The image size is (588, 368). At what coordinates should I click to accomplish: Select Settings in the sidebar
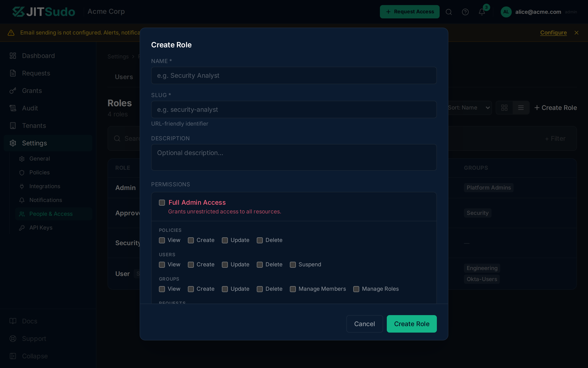coord(48,143)
